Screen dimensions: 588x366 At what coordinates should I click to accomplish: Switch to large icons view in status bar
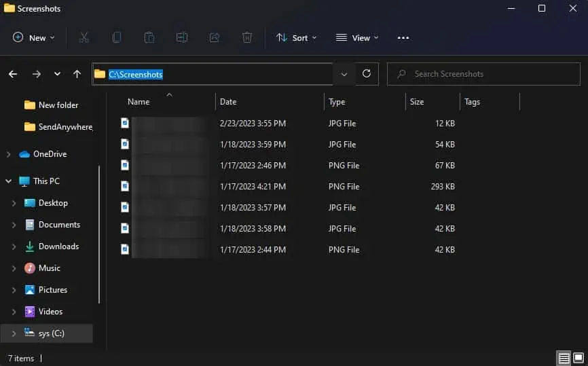click(578, 358)
